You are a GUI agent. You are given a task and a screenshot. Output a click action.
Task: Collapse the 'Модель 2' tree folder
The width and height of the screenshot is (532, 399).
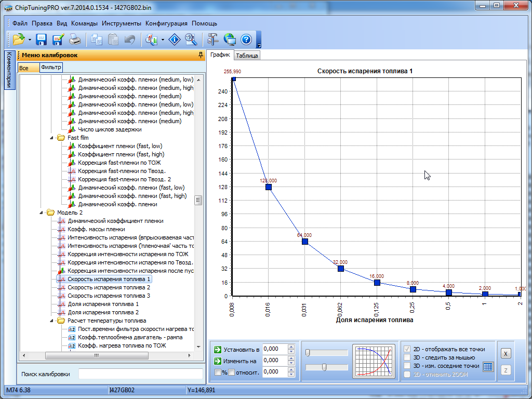click(x=41, y=212)
